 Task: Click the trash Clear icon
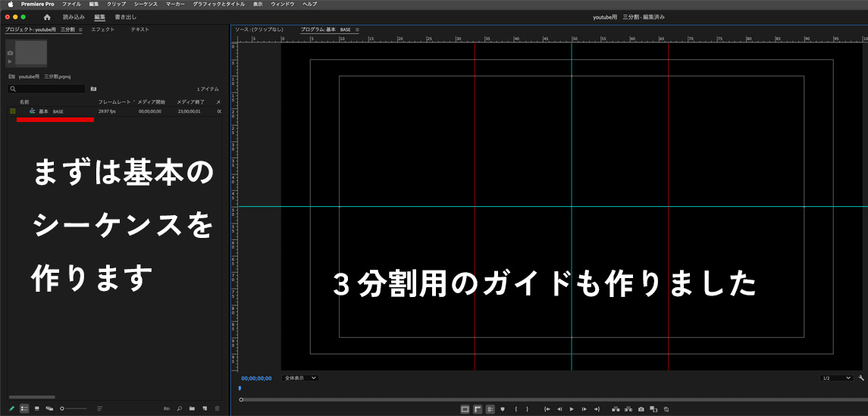click(217, 408)
